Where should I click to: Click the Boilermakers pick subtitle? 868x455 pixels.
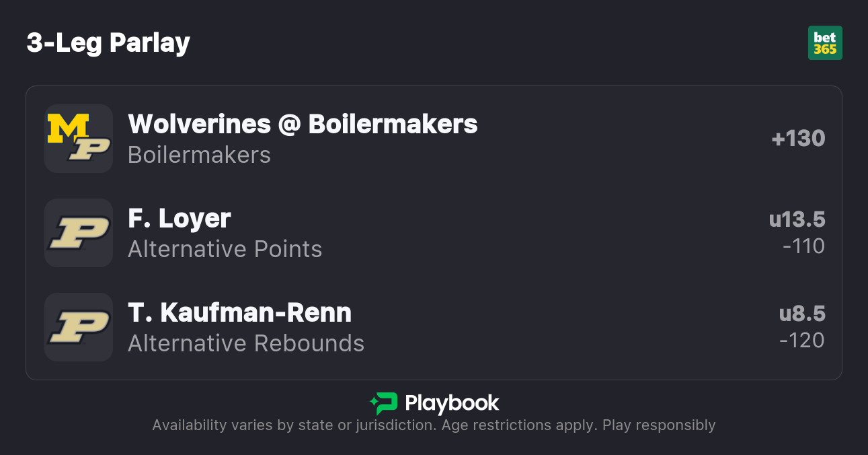pyautogui.click(x=199, y=155)
